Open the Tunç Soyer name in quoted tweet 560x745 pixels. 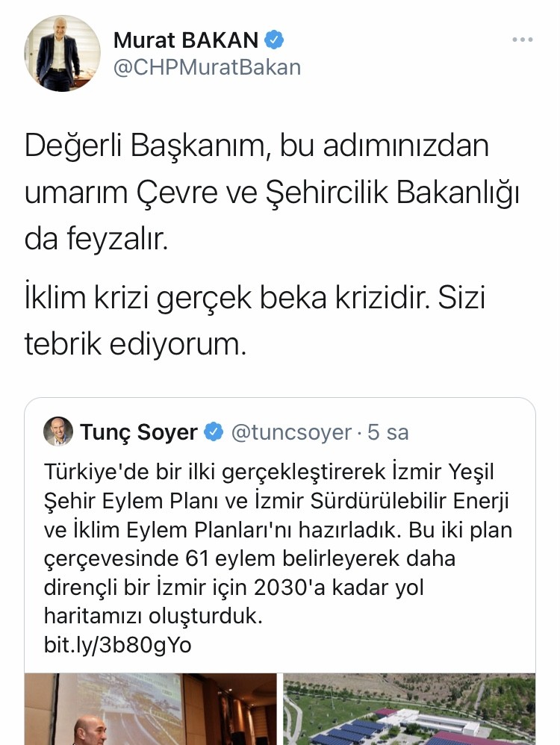tap(139, 431)
